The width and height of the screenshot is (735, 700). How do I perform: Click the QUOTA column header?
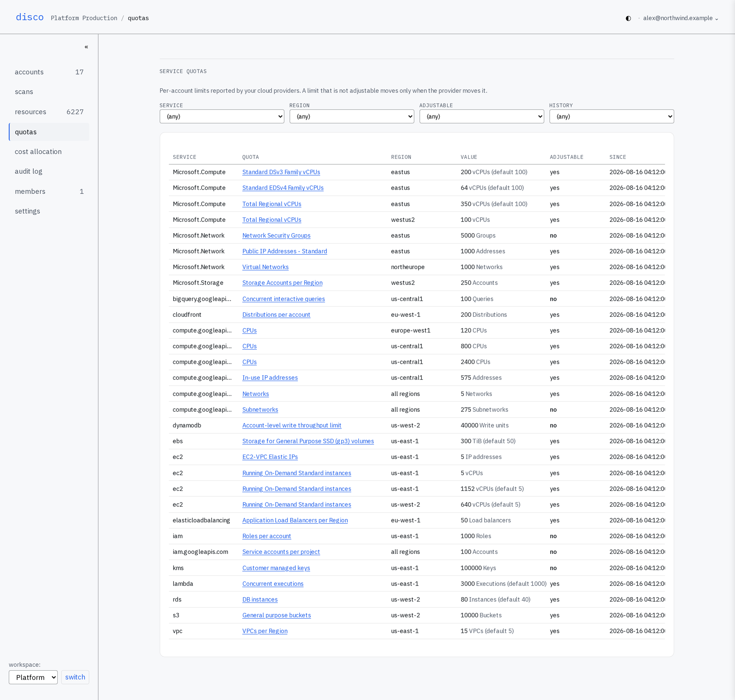[251, 157]
